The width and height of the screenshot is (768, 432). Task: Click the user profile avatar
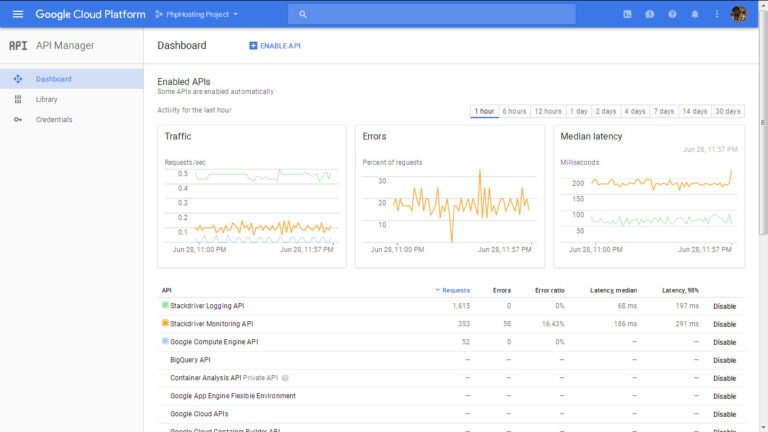739,14
